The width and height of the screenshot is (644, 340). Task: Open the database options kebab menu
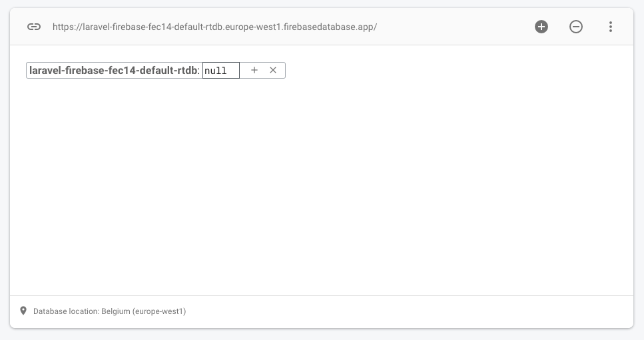611,27
